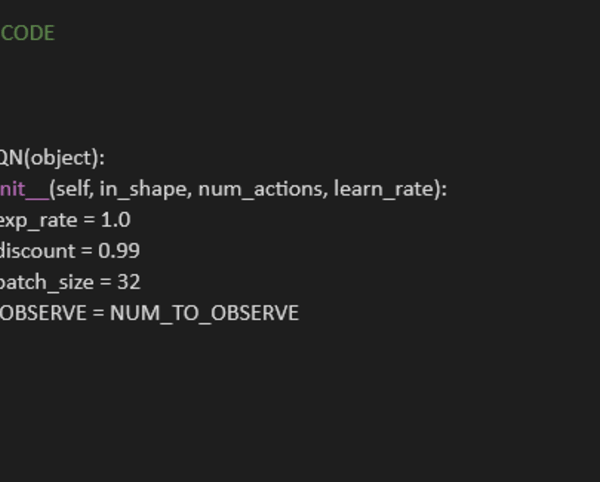Image resolution: width=600 pixels, height=482 pixels.
Task: Click the exp_rate variable name
Action: (x=37, y=220)
